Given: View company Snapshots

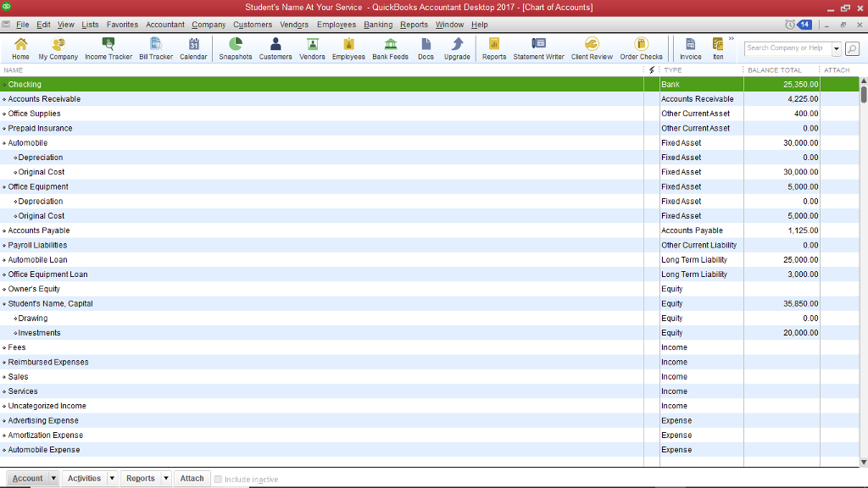Looking at the screenshot, I should point(236,48).
